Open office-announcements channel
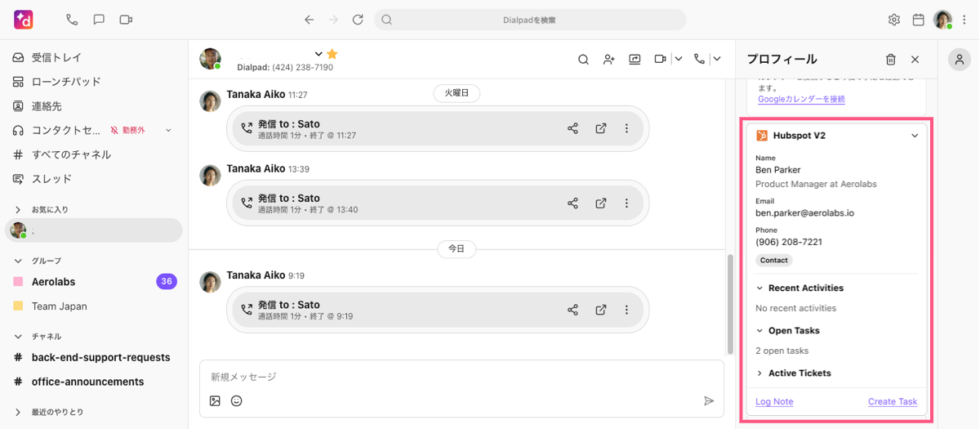Screen dimensions: 980x429 click(94, 382)
